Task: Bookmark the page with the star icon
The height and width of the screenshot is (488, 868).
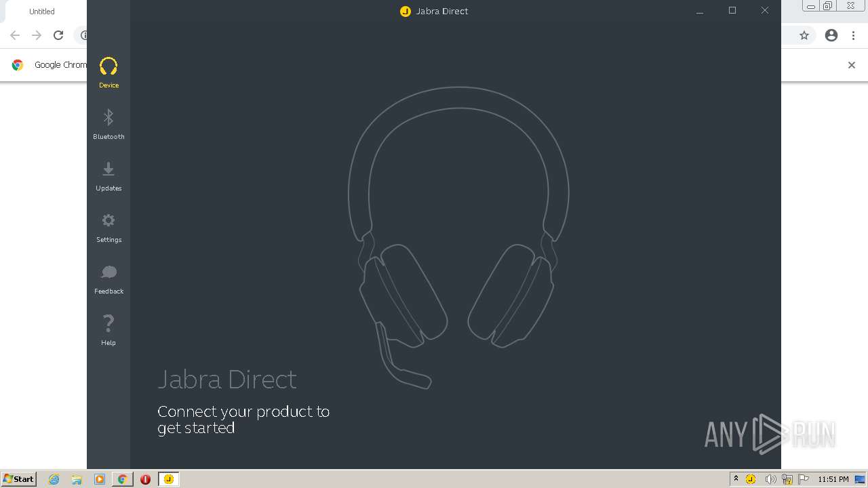Action: tap(804, 35)
